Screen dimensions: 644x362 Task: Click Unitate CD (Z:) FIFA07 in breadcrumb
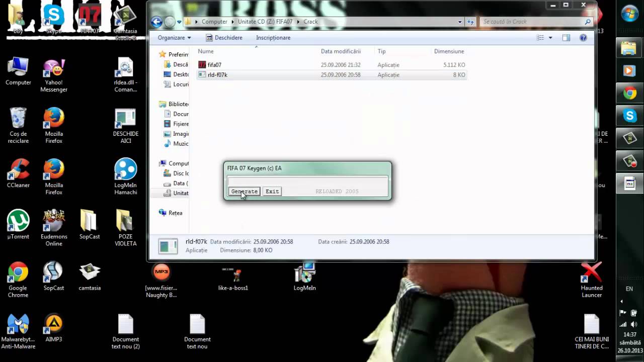pyautogui.click(x=265, y=22)
